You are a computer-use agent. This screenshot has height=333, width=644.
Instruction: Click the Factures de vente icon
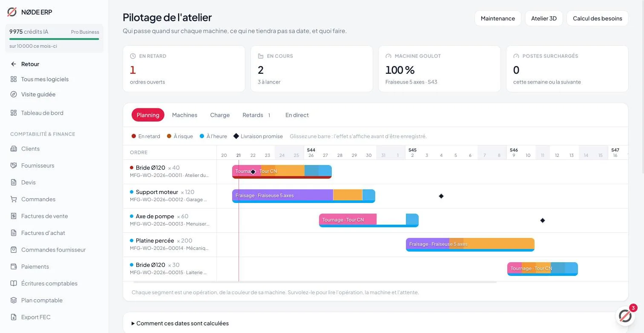coord(14,216)
